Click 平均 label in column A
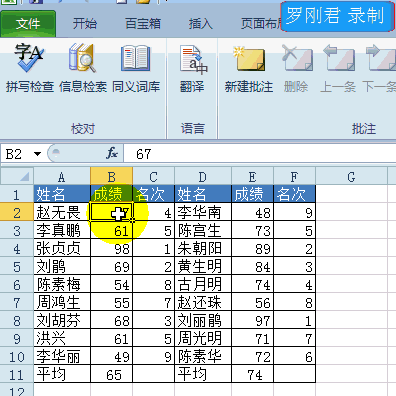This screenshot has width=396, height=396. 62,374
